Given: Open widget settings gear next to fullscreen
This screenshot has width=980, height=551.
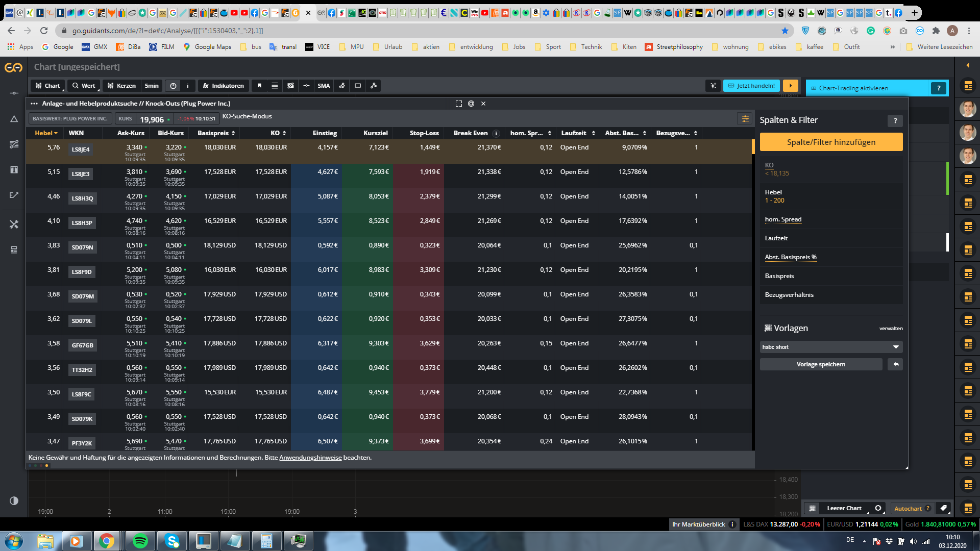Looking at the screenshot, I should tap(471, 104).
